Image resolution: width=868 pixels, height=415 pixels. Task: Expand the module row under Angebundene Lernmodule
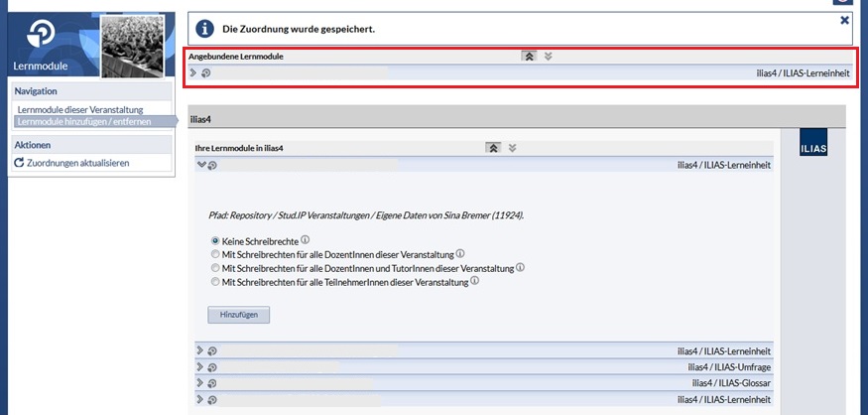(x=193, y=72)
